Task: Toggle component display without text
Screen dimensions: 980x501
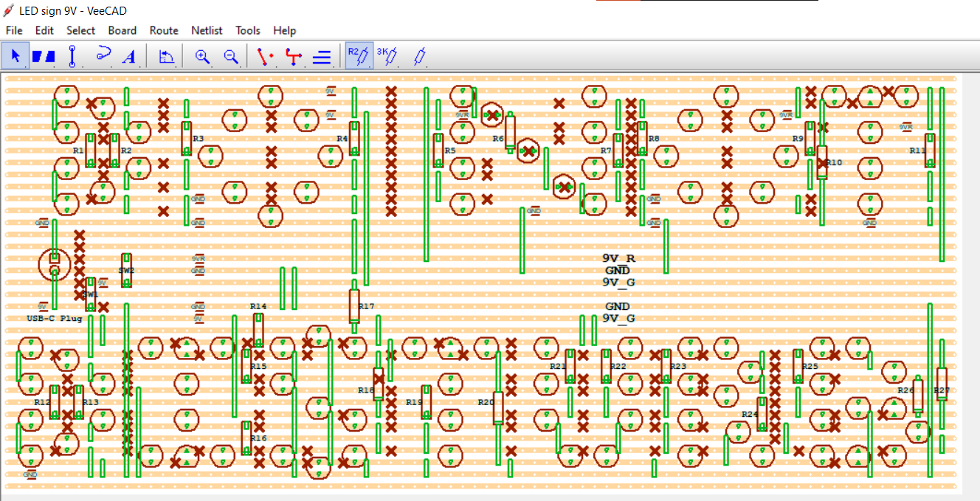Action: coord(418,56)
